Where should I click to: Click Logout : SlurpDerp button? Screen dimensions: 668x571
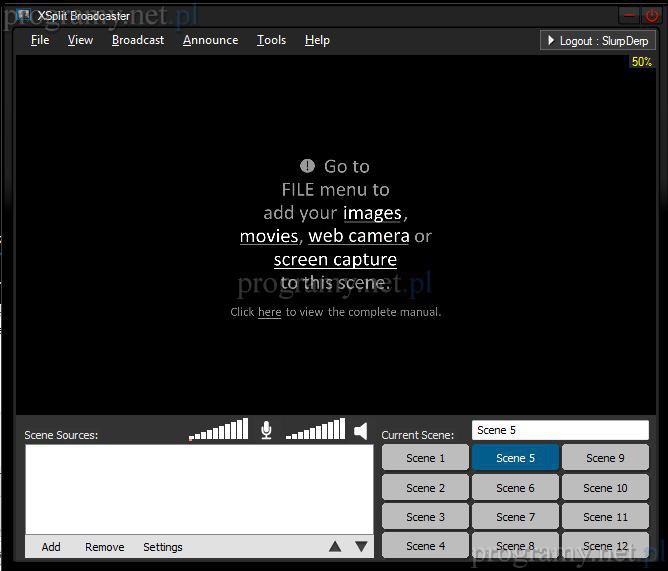click(x=598, y=41)
